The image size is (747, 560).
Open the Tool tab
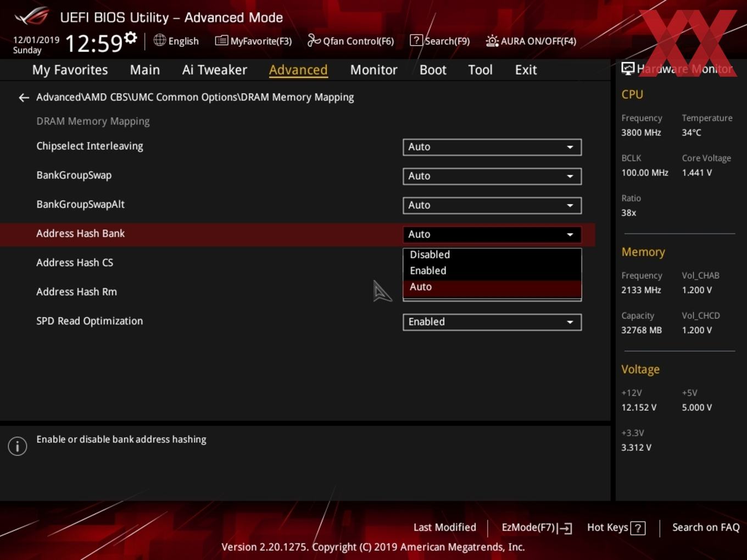click(x=480, y=70)
